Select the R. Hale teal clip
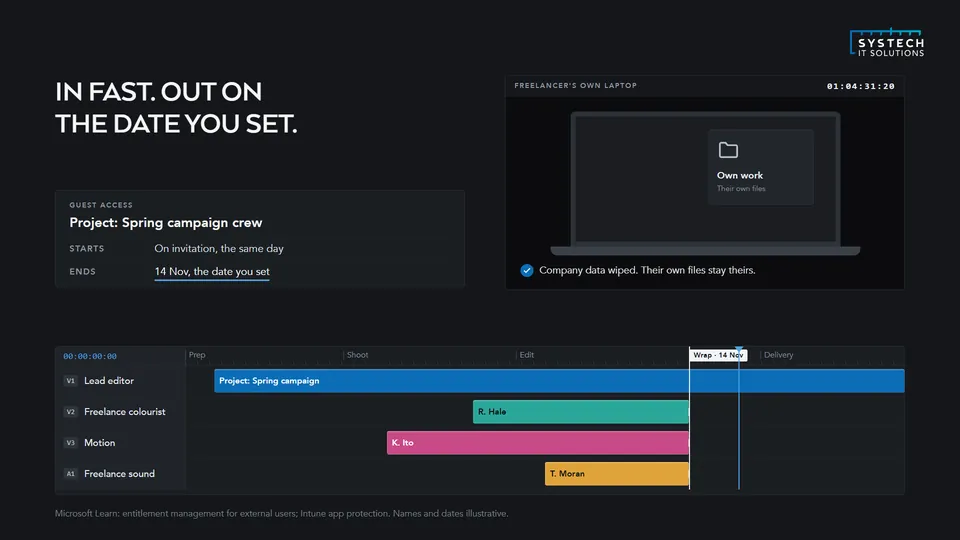Viewport: 960px width, 540px height. coord(580,412)
